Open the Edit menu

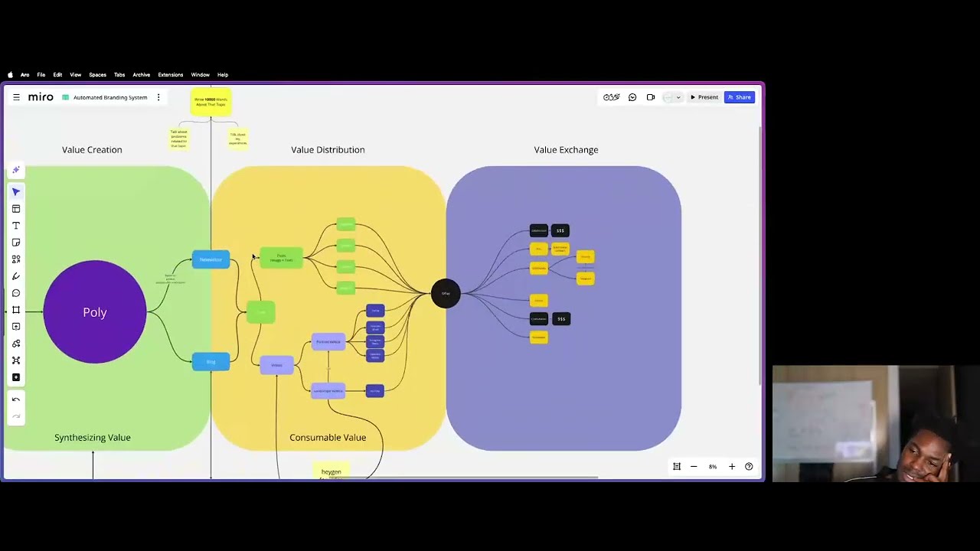[x=57, y=75]
